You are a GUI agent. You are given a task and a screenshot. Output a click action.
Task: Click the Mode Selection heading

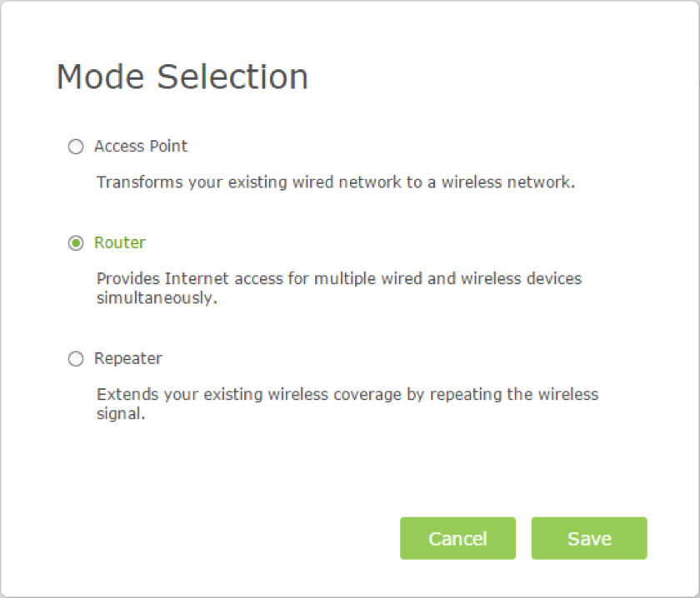(182, 77)
